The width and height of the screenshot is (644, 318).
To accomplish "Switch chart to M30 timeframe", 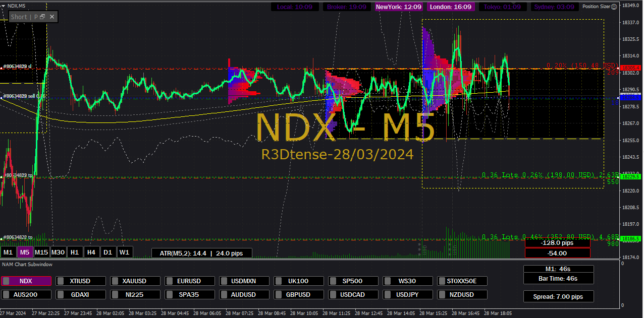I will pyautogui.click(x=58, y=252).
